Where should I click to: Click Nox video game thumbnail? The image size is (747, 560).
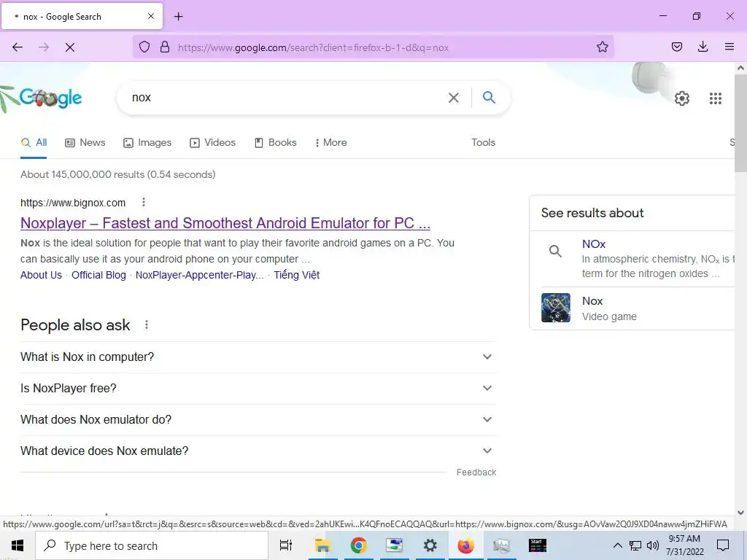click(x=555, y=308)
